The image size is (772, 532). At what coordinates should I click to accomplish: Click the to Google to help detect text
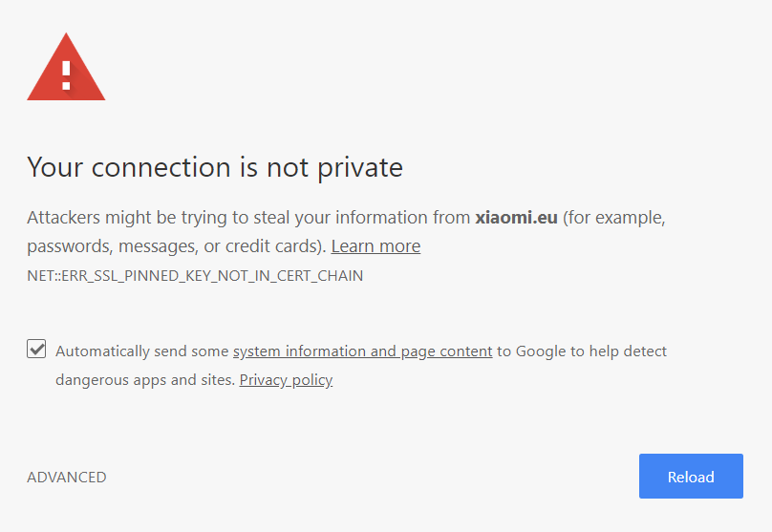pyautogui.click(x=582, y=351)
